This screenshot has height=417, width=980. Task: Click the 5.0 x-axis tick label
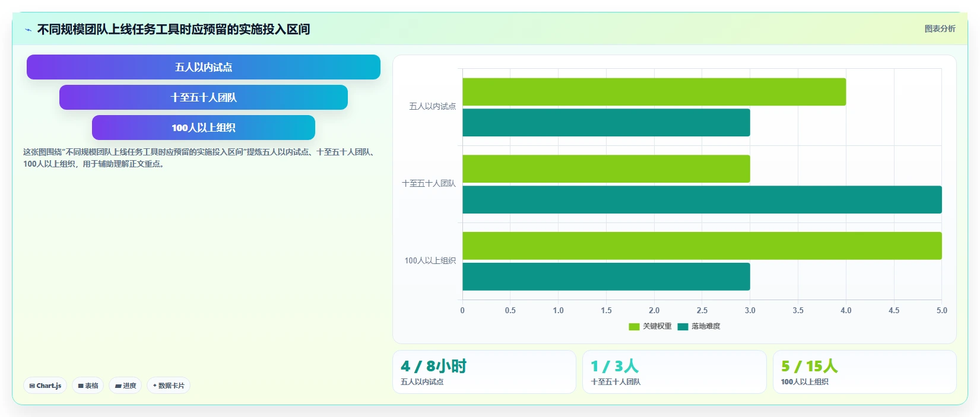point(942,310)
